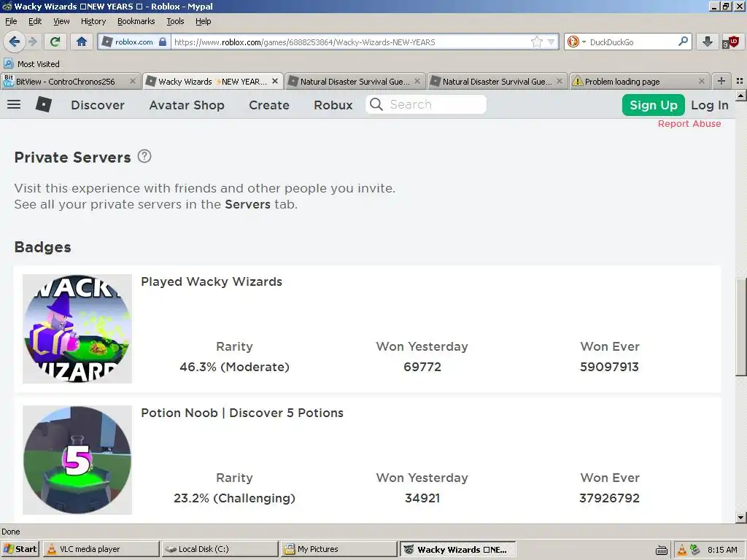
Task: Switch to the first Natural Disaster Survival tab
Action: coord(355,82)
